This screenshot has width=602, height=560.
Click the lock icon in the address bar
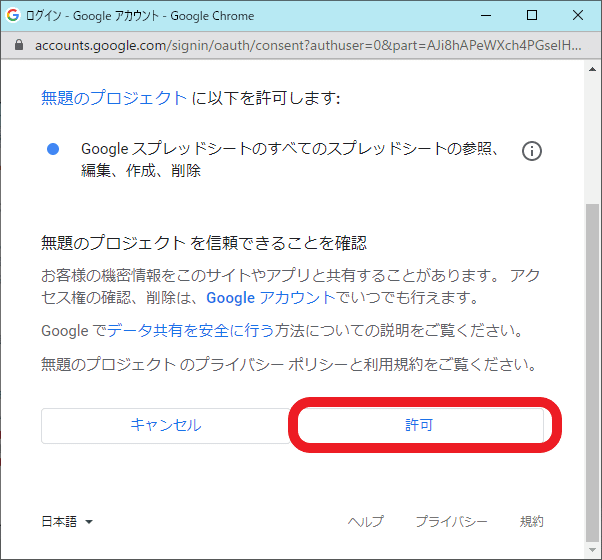coord(18,45)
